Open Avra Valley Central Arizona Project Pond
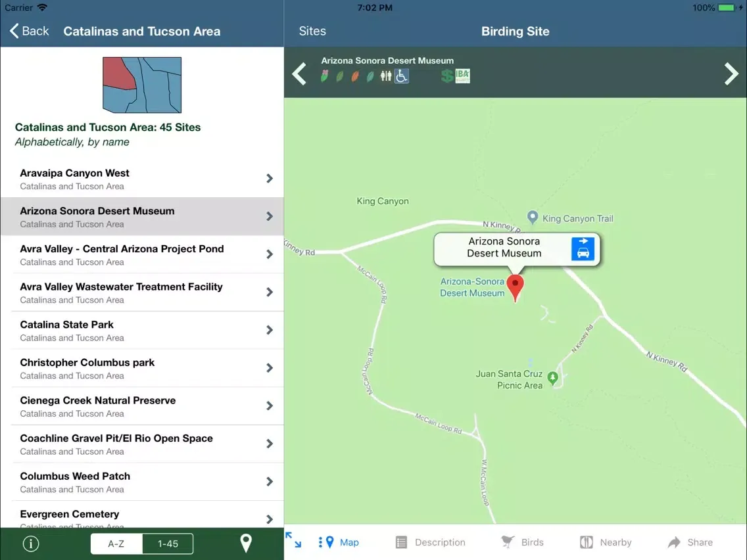Image resolution: width=747 pixels, height=560 pixels. [142, 254]
